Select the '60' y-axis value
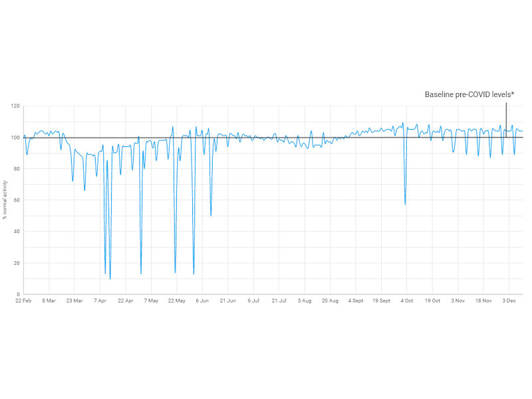The width and height of the screenshot is (532, 399). coord(17,200)
